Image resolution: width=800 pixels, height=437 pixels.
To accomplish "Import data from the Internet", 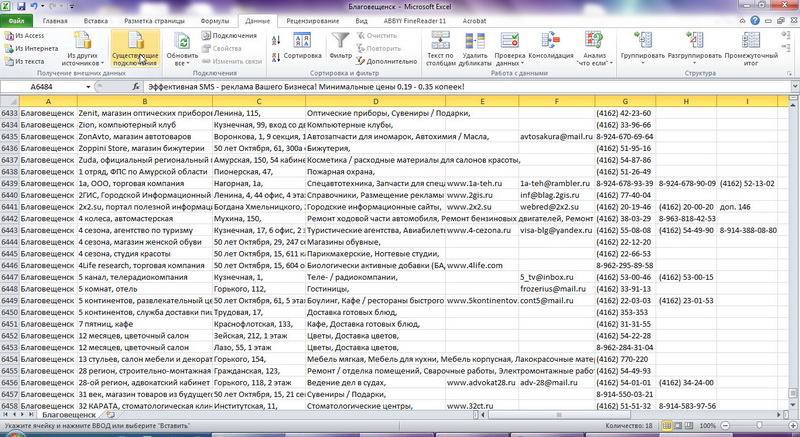I will coord(31,48).
